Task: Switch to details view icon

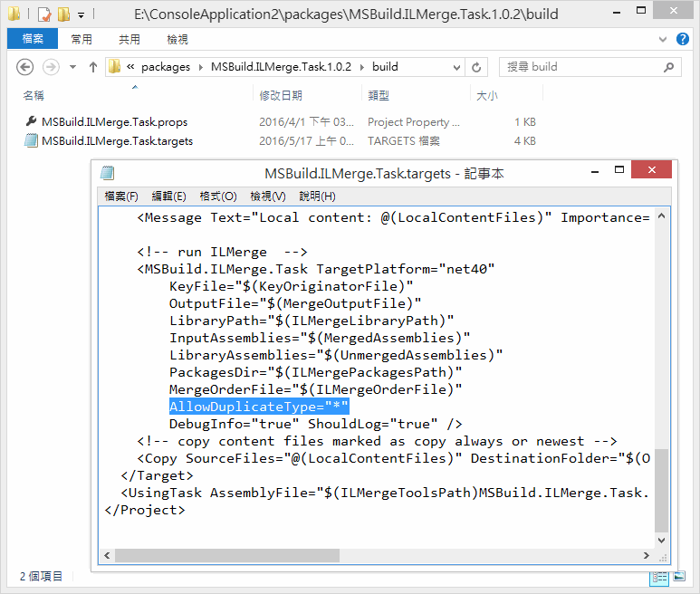Action: tap(659, 578)
